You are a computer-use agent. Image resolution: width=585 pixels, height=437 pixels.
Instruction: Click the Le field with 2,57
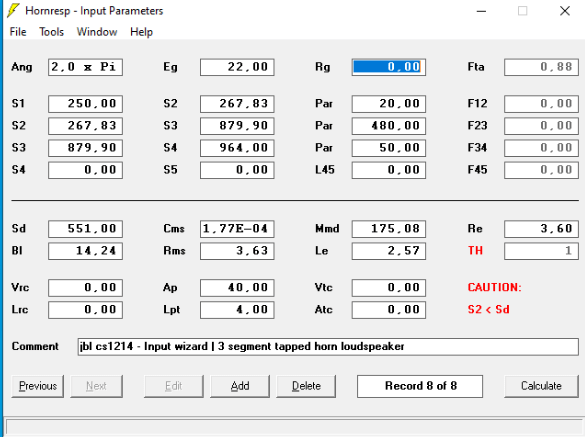[389, 251]
